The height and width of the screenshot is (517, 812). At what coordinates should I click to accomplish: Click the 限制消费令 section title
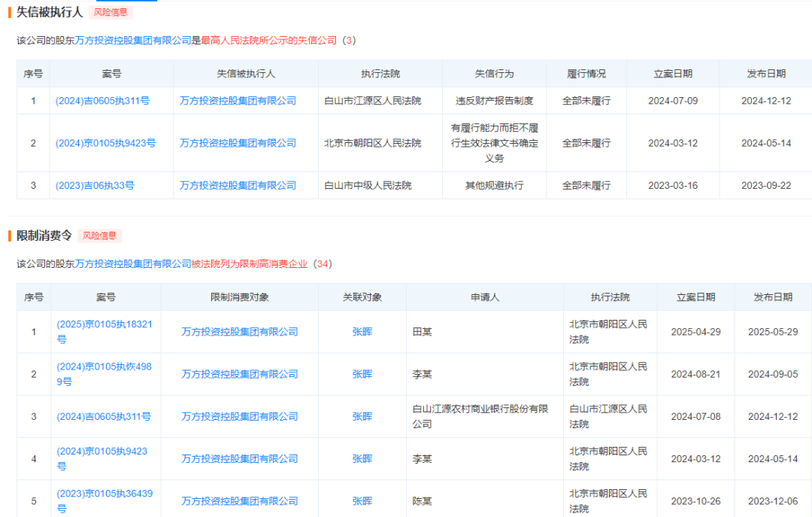pyautogui.click(x=44, y=235)
